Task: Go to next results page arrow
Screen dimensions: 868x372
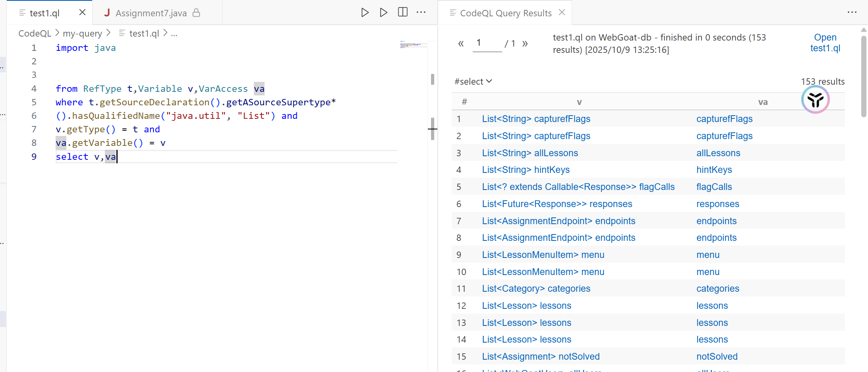Action: coord(525,43)
